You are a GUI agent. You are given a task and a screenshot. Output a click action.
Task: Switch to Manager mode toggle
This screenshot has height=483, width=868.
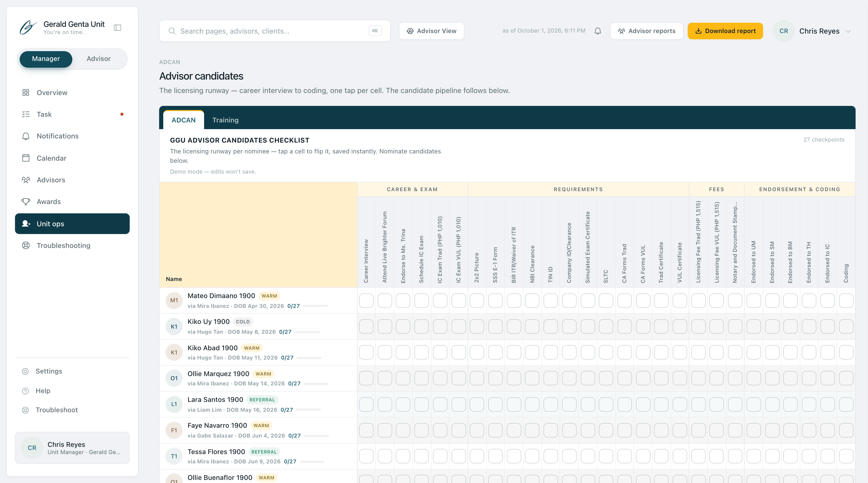click(x=46, y=59)
